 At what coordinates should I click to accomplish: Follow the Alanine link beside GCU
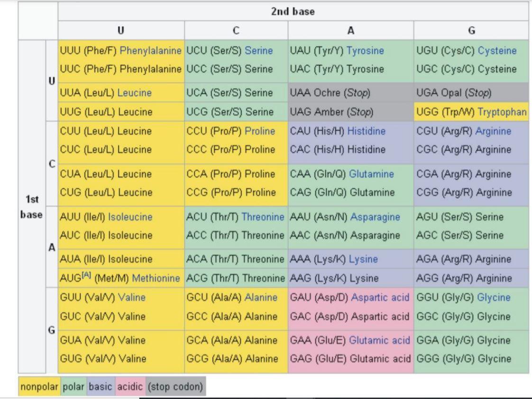coord(261,298)
